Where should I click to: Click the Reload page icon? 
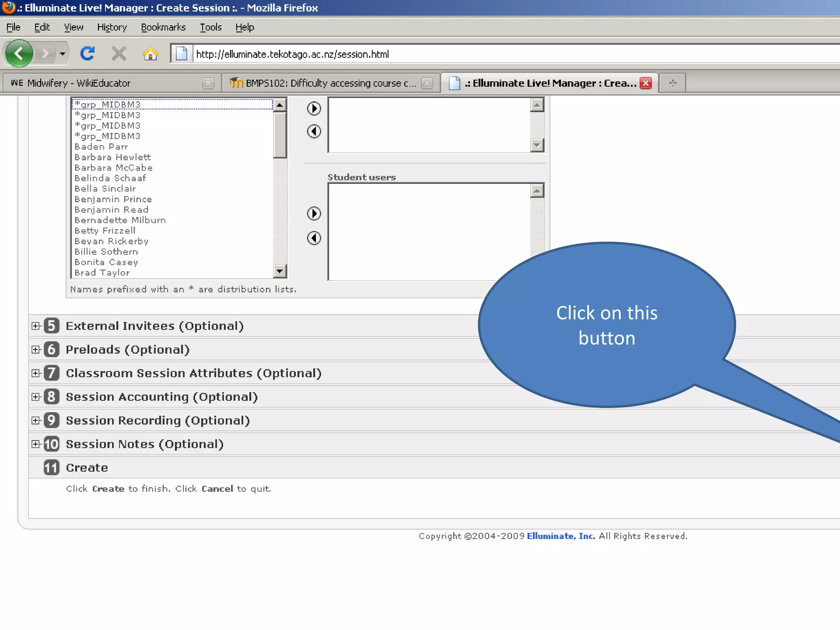87,54
